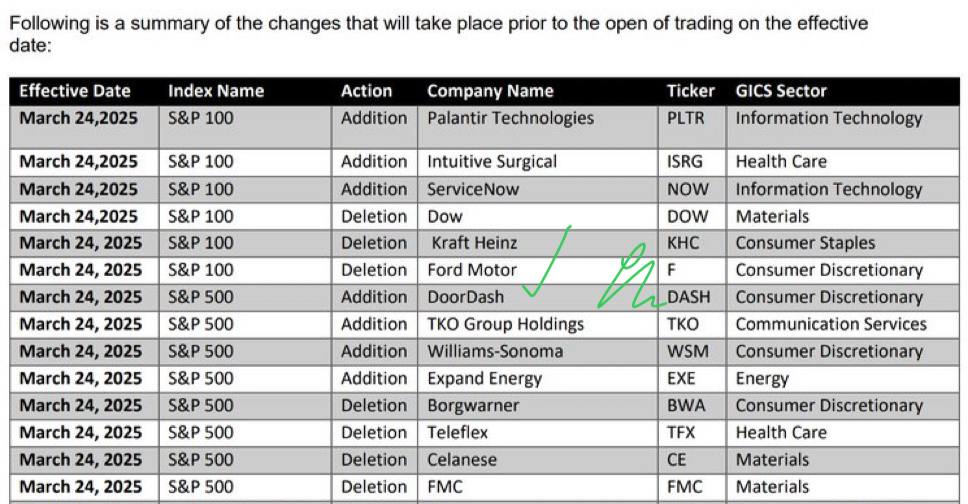Select the Kraft Heinz company cell
The image size is (968, 504).
pos(475,243)
